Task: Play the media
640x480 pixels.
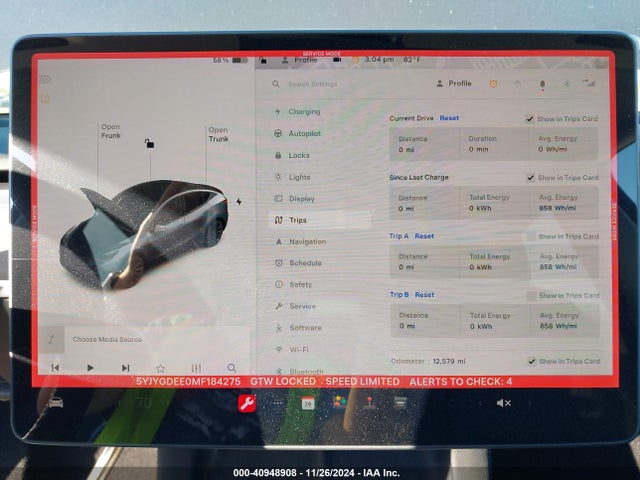Action: tap(90, 368)
